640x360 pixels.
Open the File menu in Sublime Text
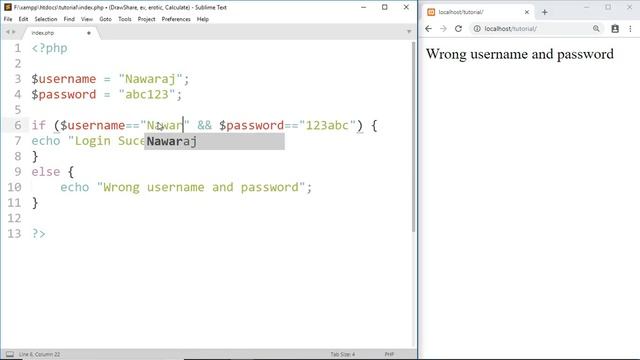tap(8, 19)
